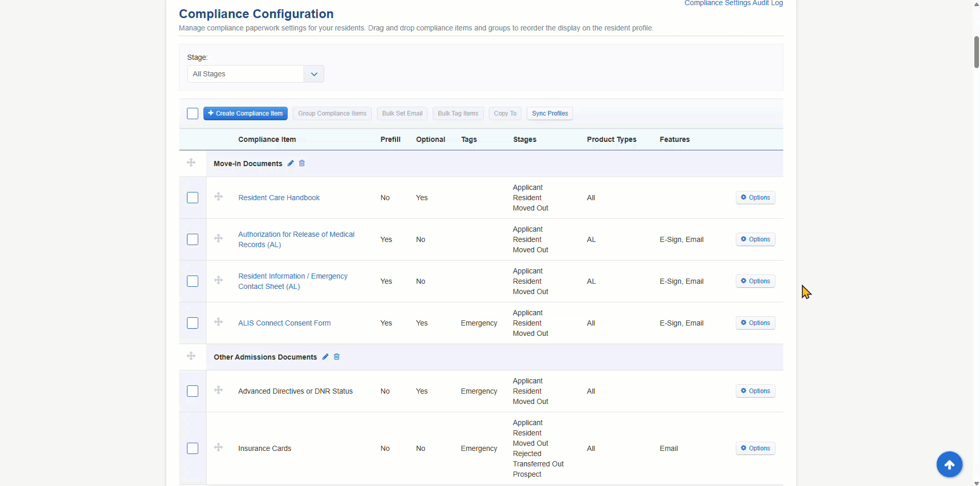Click the Product Types column header
Image resolution: width=980 pixels, height=486 pixels.
tap(612, 139)
